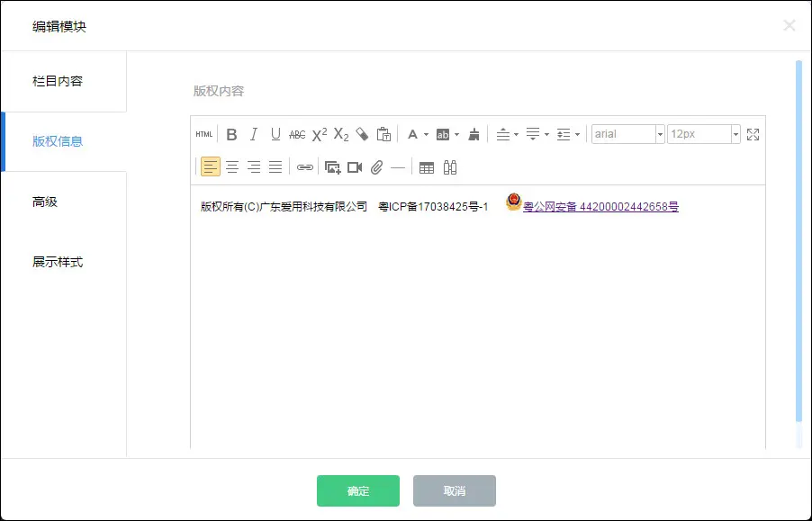Switch editor to HTML source view
Image resolution: width=812 pixels, height=521 pixels.
204,134
